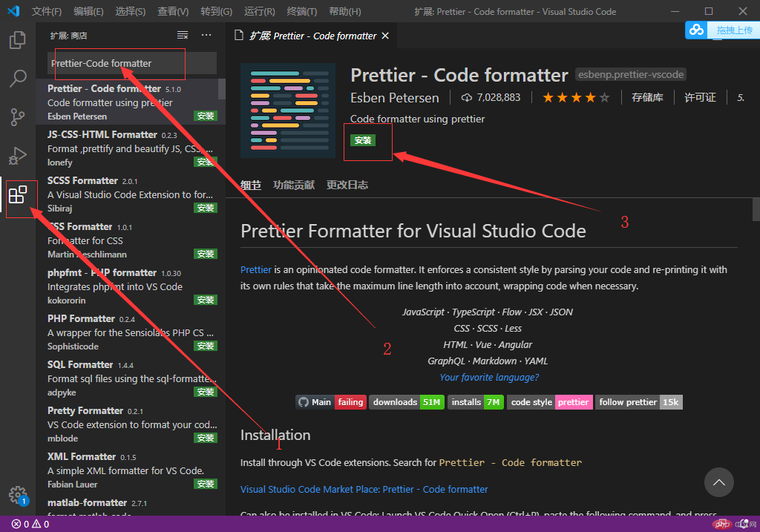Open the 'Your favorite language?' link
760x532 pixels.
pos(489,378)
